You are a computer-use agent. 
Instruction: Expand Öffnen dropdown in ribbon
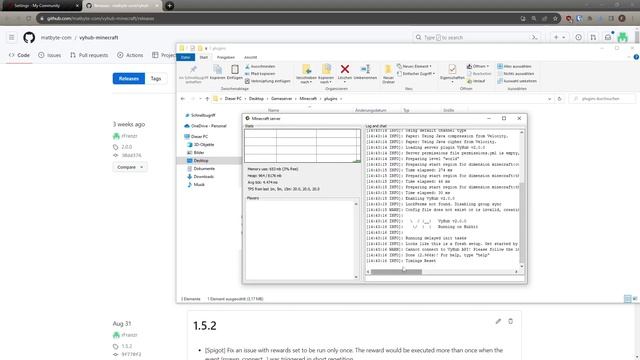pos(478,66)
